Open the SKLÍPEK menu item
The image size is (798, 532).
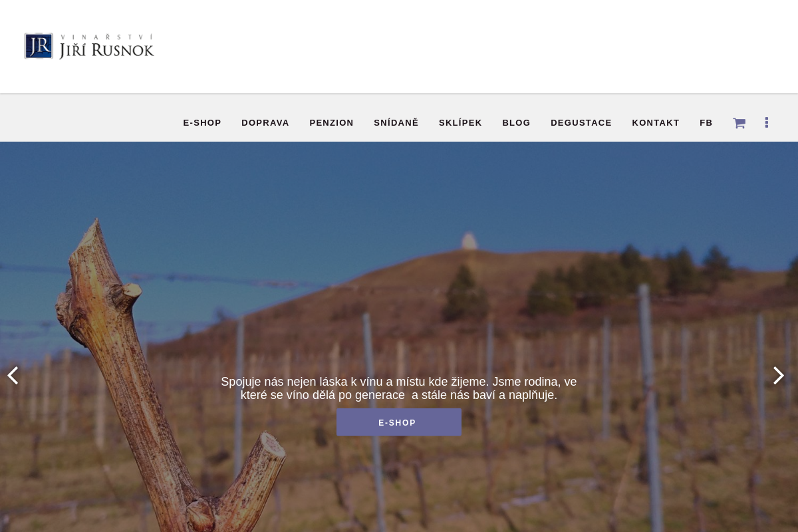pyautogui.click(x=460, y=123)
